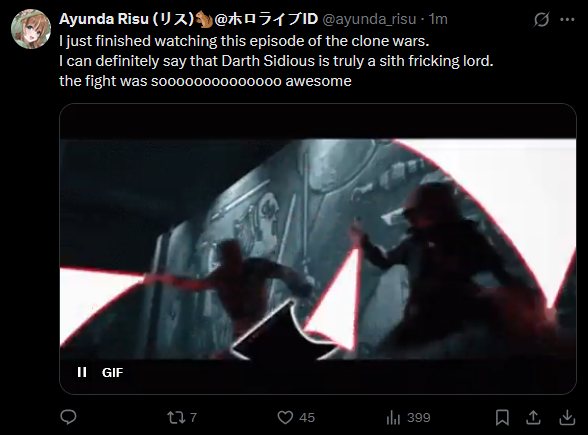
Task: Share the post via upload arrow icon
Action: coord(533,417)
